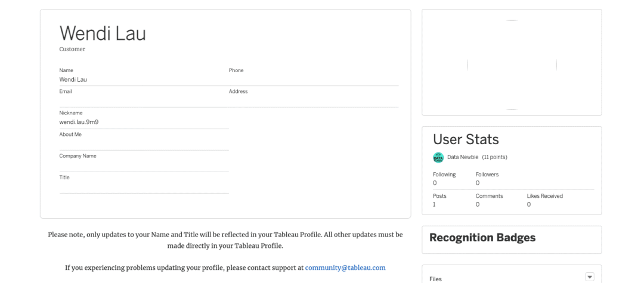The image size is (644, 283).
Task: Click the Posts count
Action: [435, 204]
